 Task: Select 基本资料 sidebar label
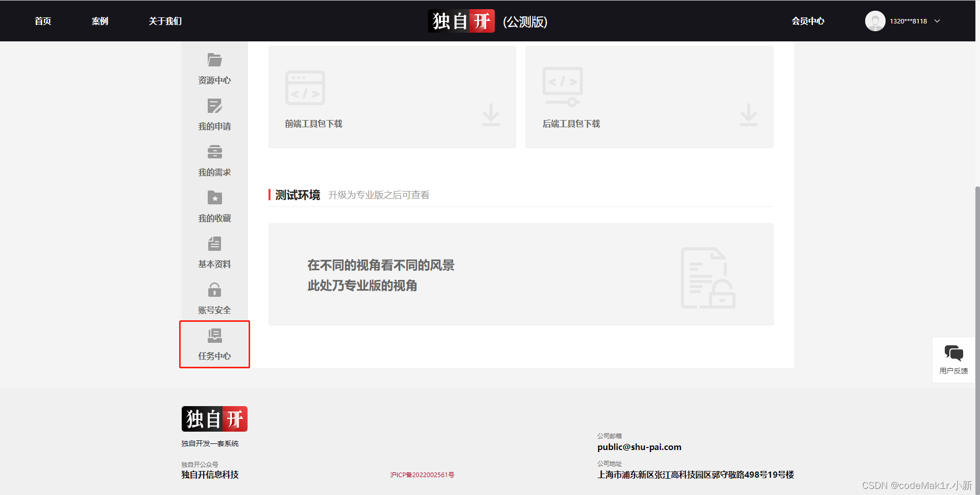[x=214, y=264]
